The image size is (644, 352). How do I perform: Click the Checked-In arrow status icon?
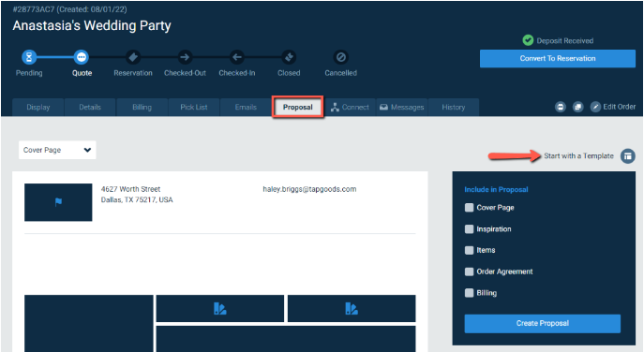click(237, 57)
